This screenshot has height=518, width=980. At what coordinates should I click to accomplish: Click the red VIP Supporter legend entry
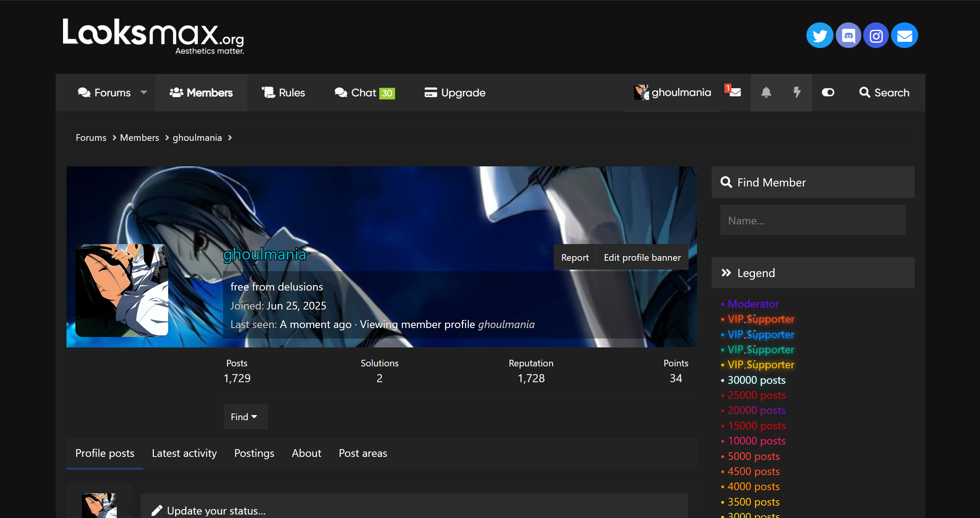[761, 319]
